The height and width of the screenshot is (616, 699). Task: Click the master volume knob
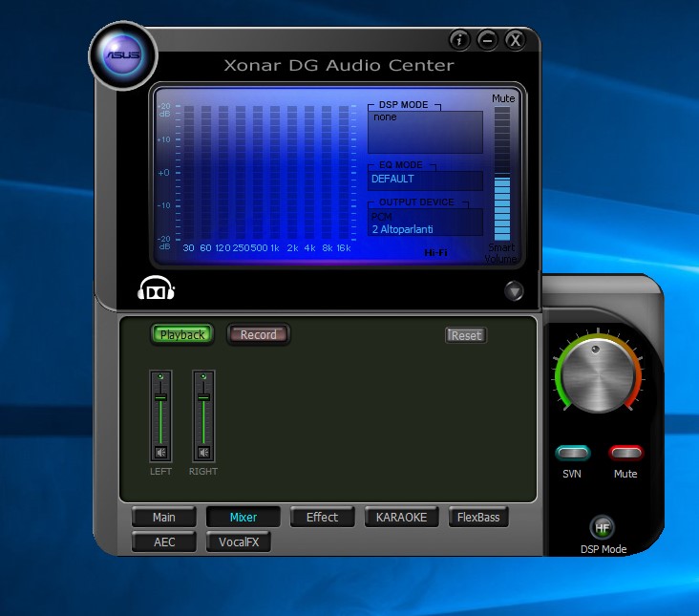coord(598,376)
